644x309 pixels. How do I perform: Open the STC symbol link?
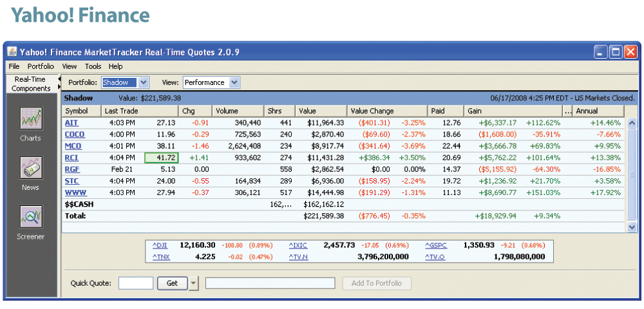[72, 181]
